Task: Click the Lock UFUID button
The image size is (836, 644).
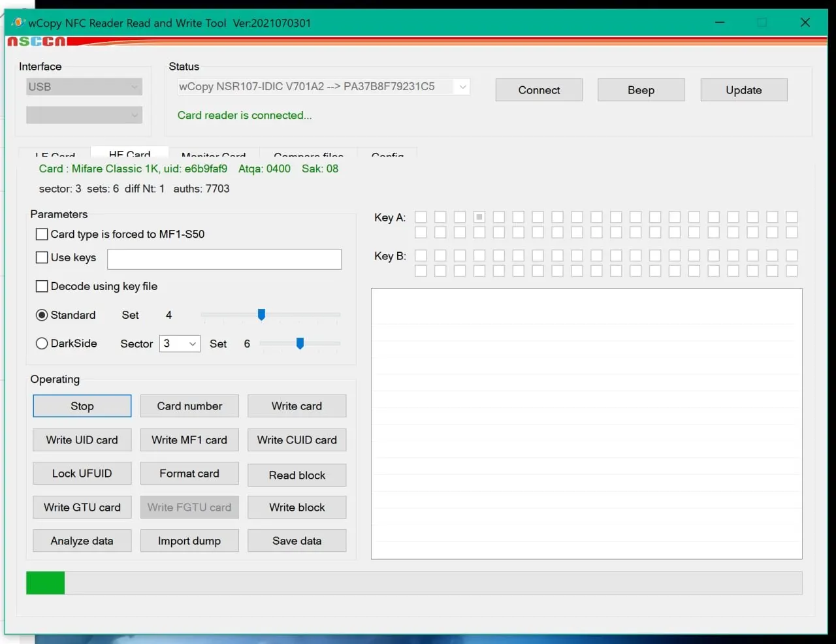Action: (82, 474)
